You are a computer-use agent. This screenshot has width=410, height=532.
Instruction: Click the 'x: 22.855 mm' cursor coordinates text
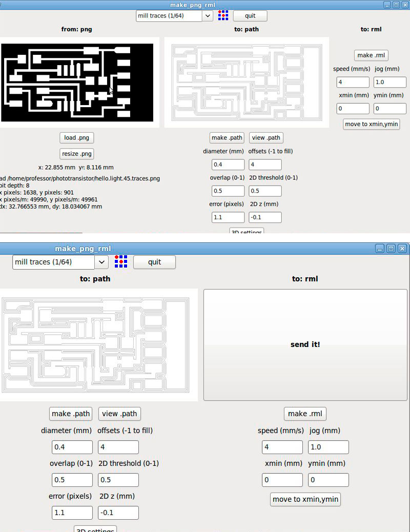point(76,167)
